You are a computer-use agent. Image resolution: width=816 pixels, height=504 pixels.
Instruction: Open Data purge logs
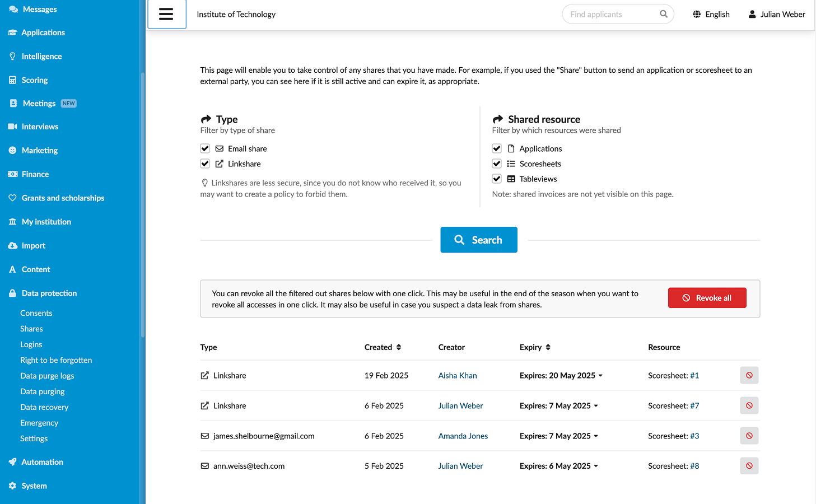(47, 376)
